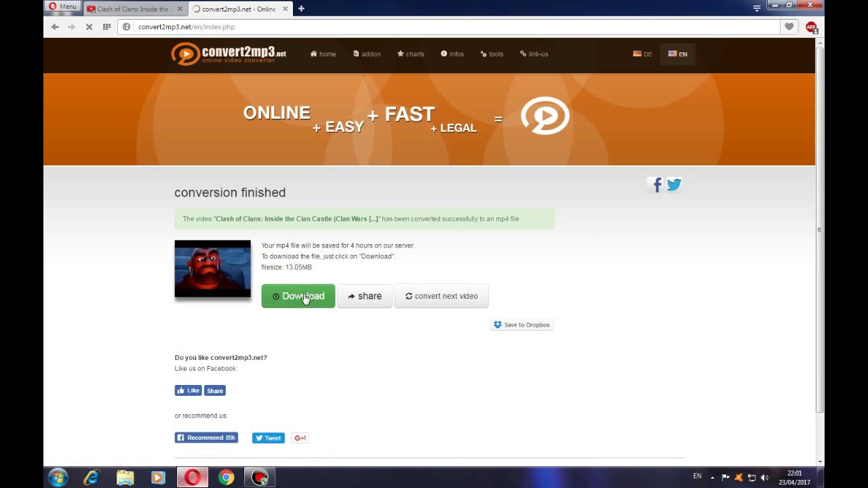Click scrollbar down arrow
This screenshot has height=488, width=868.
click(820, 462)
